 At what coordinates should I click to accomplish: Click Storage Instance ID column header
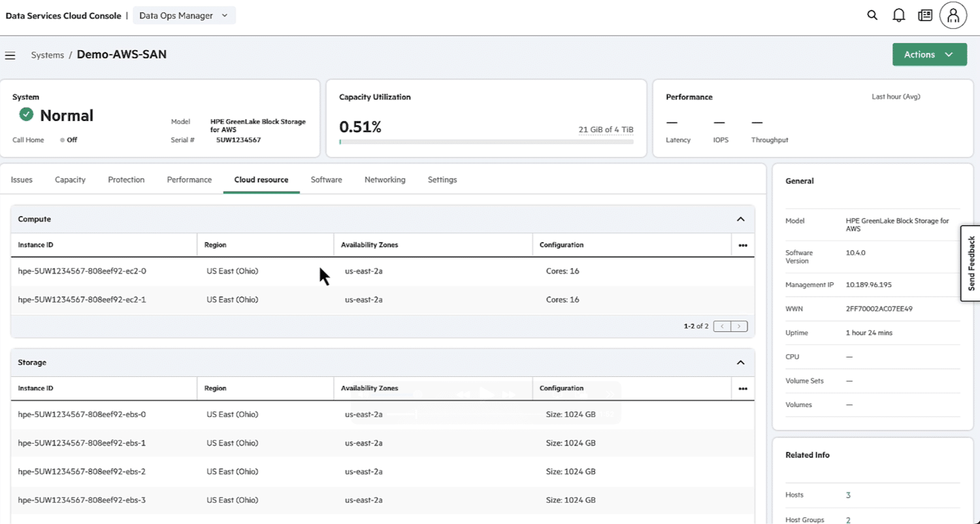[36, 388]
